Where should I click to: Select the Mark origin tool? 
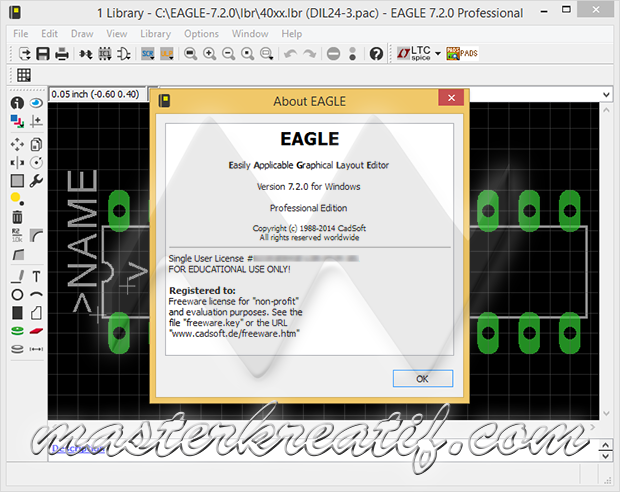click(36, 121)
